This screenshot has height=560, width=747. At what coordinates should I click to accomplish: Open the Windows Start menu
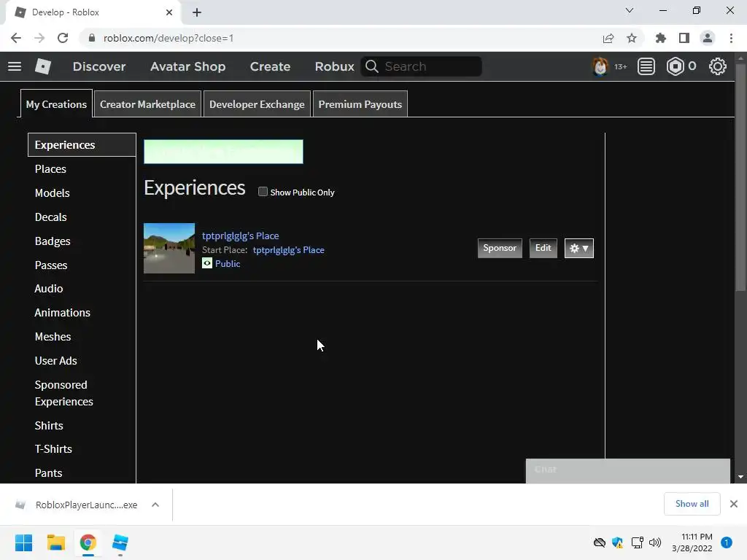pos(24,542)
